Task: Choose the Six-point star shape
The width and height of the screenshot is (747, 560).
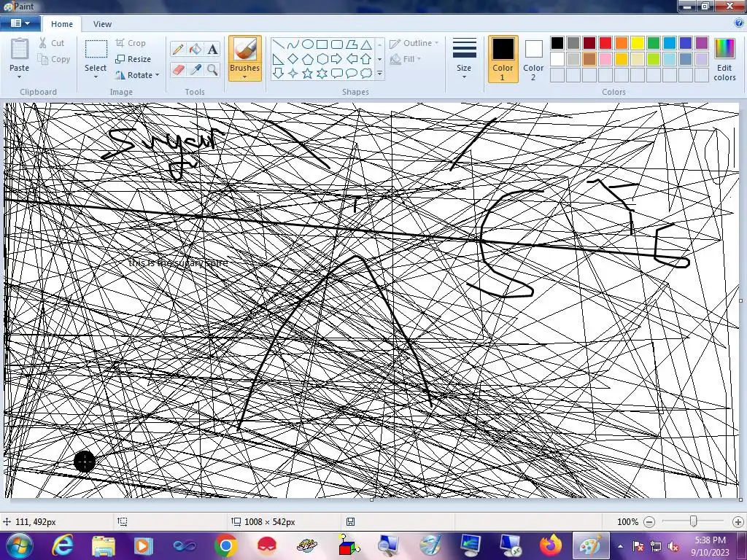Action: [322, 74]
